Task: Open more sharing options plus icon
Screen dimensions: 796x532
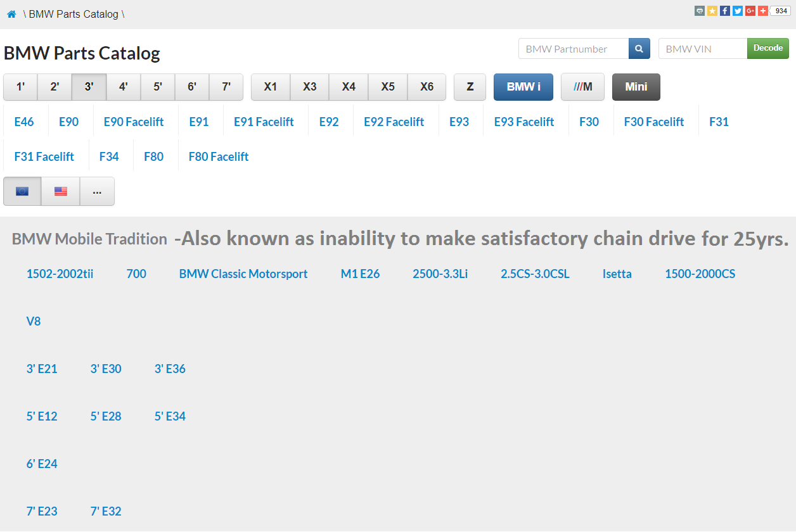Action: 763,11
